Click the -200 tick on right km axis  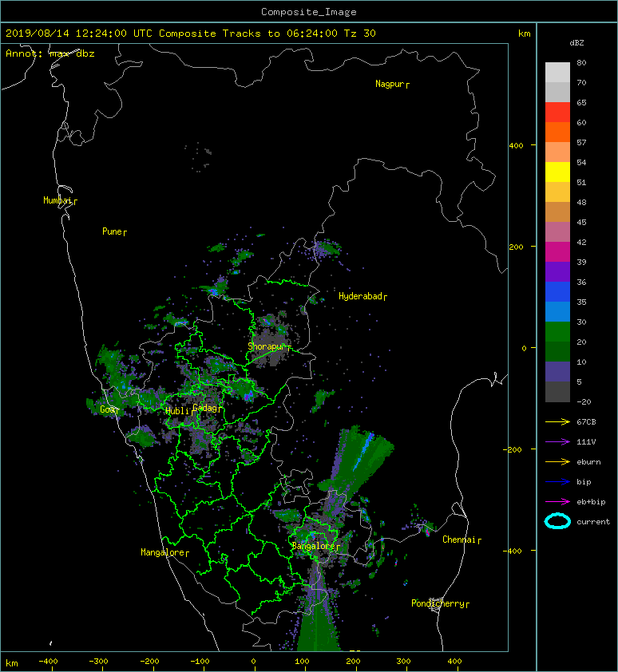click(513, 449)
